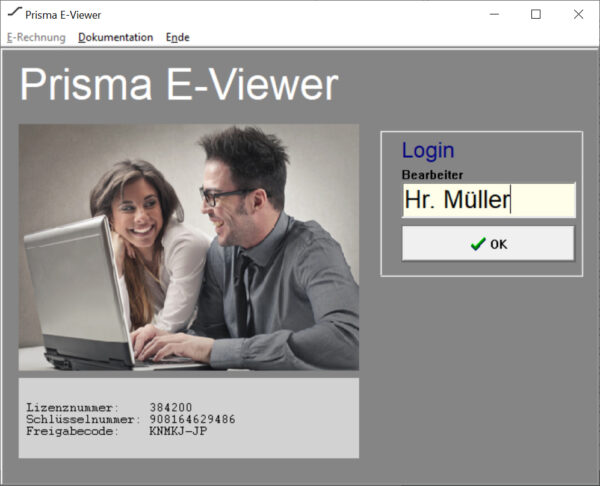Screen dimensions: 600x486
Task: Click the large Prisma E-Viewer heading
Action: pyautogui.click(x=179, y=84)
